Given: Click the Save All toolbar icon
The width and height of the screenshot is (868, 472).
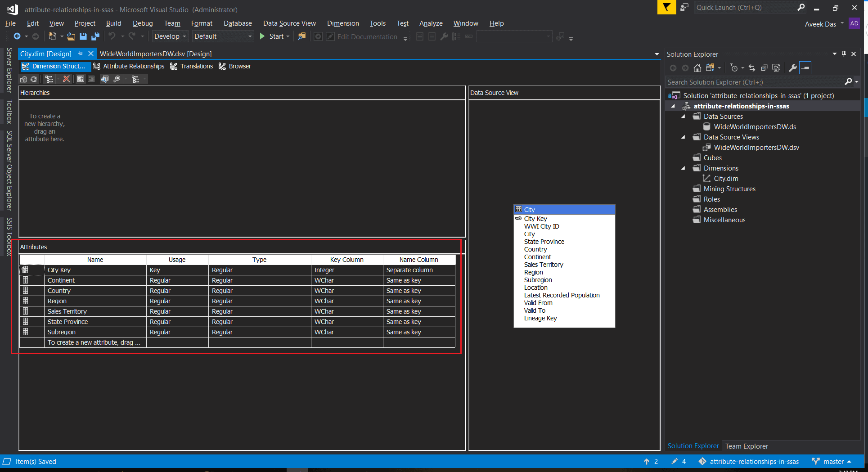Looking at the screenshot, I should point(95,36).
